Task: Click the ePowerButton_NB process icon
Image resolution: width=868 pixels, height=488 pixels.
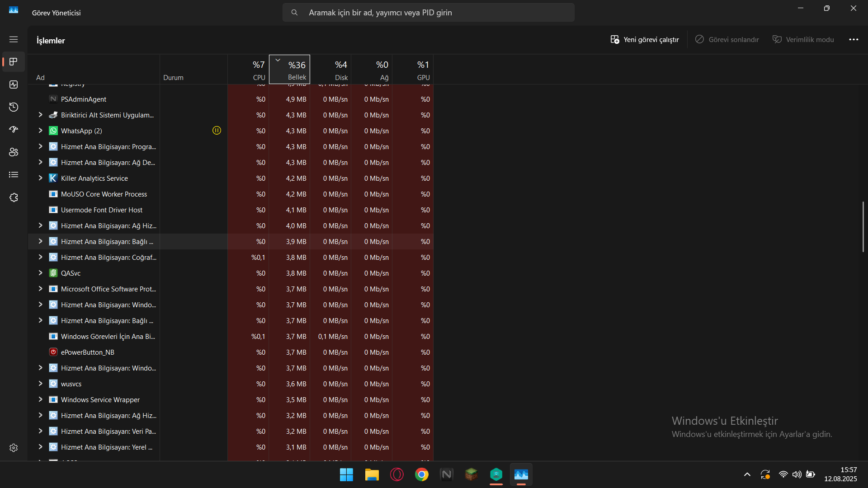Action: point(53,352)
